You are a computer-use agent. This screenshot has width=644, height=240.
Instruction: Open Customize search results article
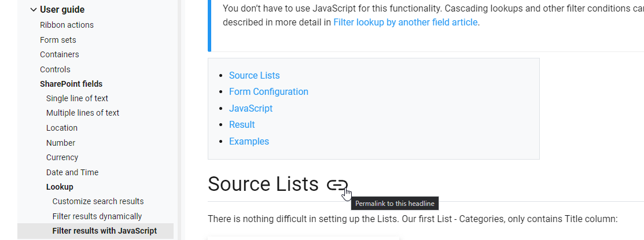coord(98,201)
